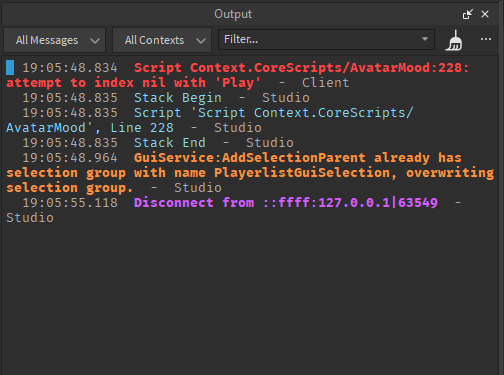Expand the Filter history dropdown arrow
This screenshot has width=504, height=375.
point(425,39)
